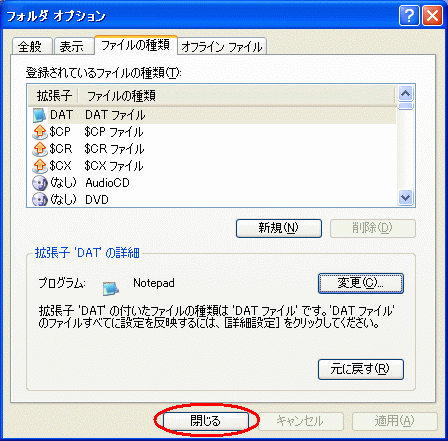The width and height of the screenshot is (448, 441).
Task: Select the AudioCD disc icon
Action: (40, 183)
